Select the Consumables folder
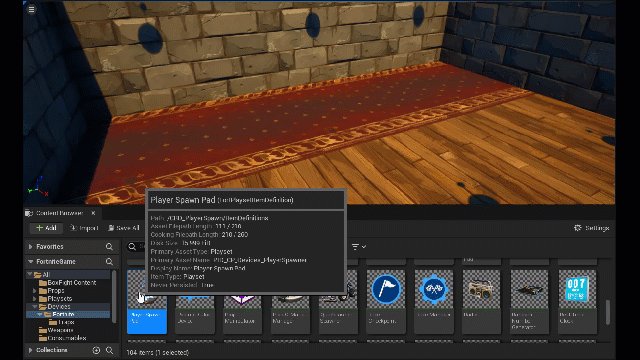 pos(62,338)
